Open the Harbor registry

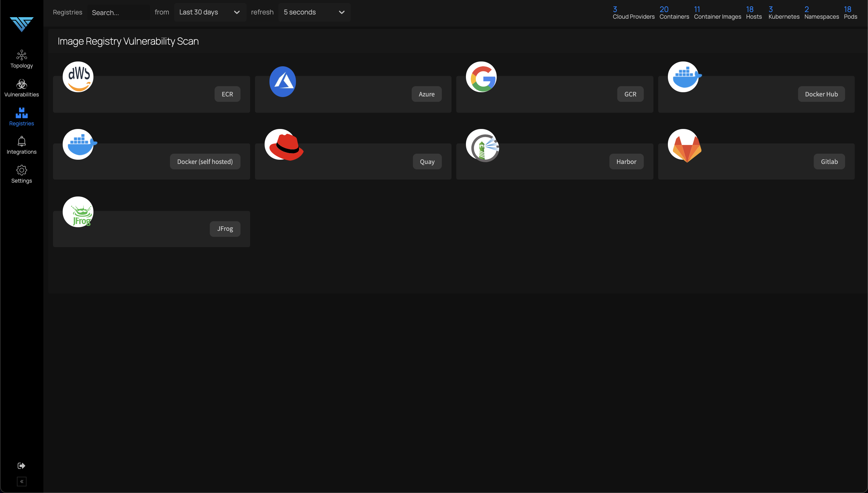click(626, 162)
